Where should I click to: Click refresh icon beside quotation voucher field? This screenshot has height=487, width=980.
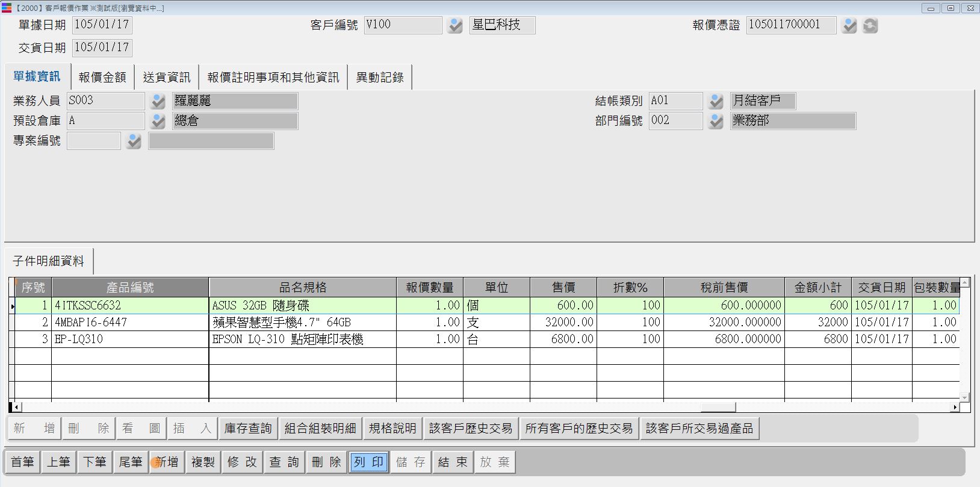(870, 25)
